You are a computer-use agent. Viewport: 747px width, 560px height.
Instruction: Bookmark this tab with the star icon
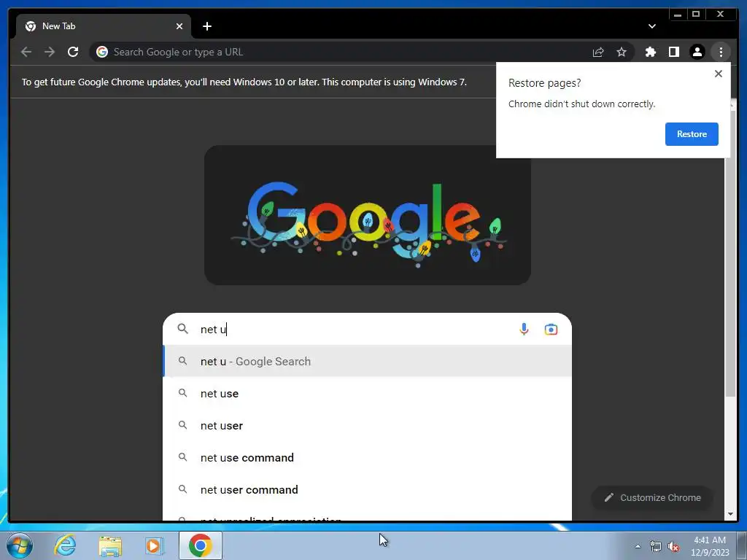coord(622,52)
